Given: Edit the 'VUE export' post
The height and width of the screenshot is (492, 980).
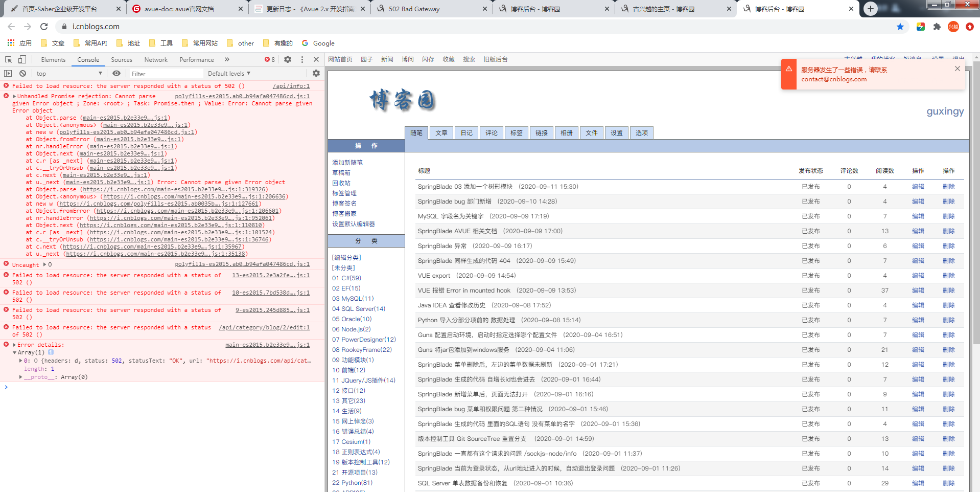Looking at the screenshot, I should (x=918, y=276).
